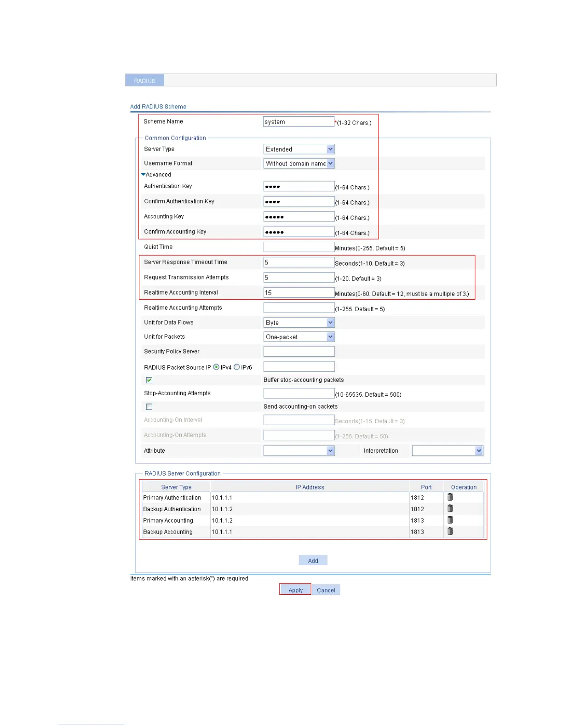This screenshot has width=563, height=728.
Task: Delete the Backup Authentication server entry
Action: coord(450,508)
